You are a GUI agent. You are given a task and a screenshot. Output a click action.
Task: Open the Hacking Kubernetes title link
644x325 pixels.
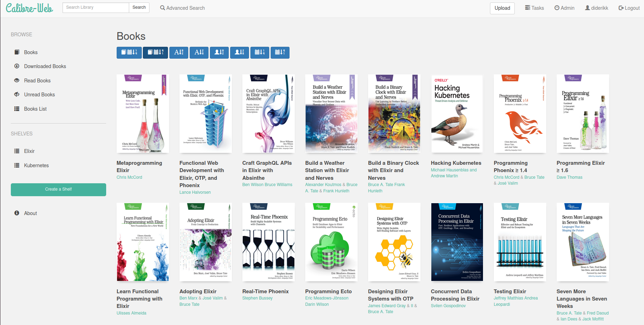[x=456, y=163]
